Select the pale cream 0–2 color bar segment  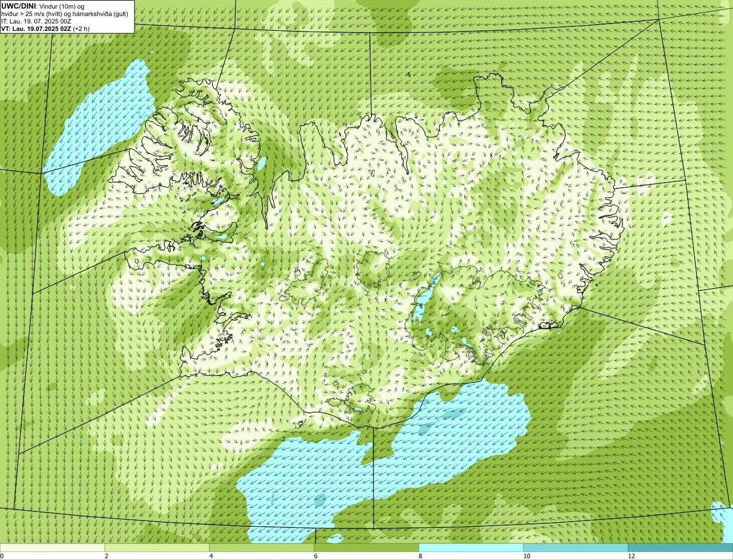coord(53,548)
